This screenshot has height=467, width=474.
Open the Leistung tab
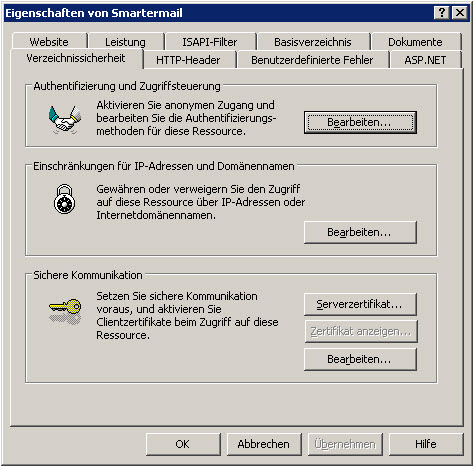126,42
